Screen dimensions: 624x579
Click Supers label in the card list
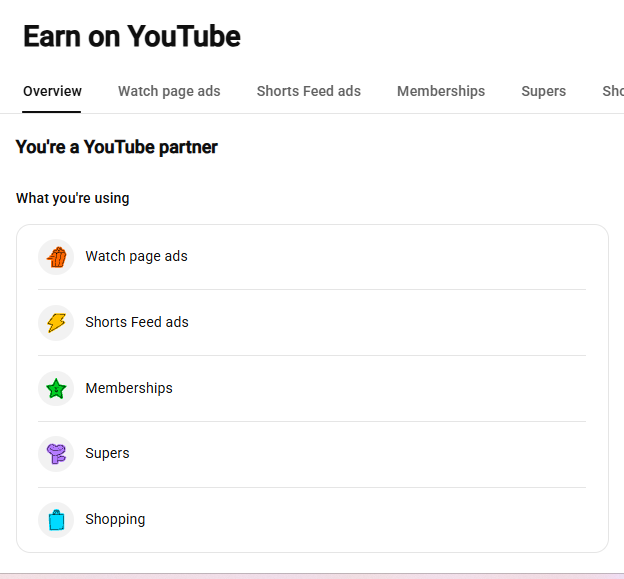pyautogui.click(x=107, y=453)
